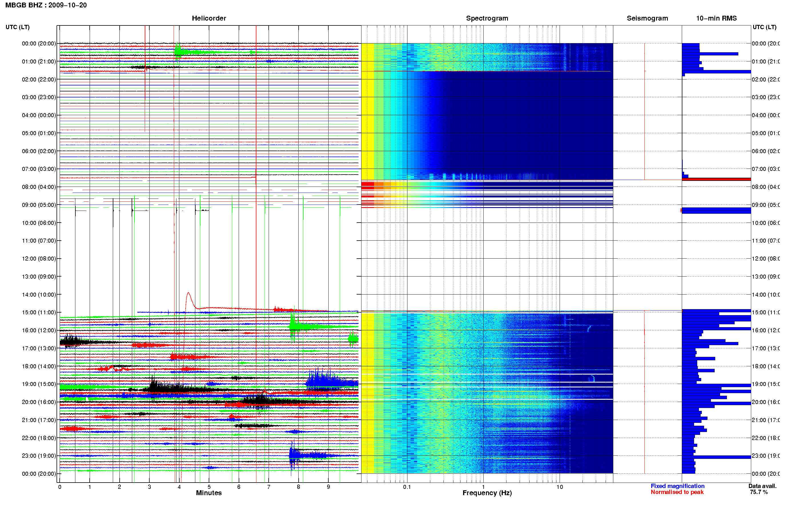Click the left '17:00 (13:00)' time label
Image resolution: width=812 pixels, height=508 pixels.
pos(39,348)
